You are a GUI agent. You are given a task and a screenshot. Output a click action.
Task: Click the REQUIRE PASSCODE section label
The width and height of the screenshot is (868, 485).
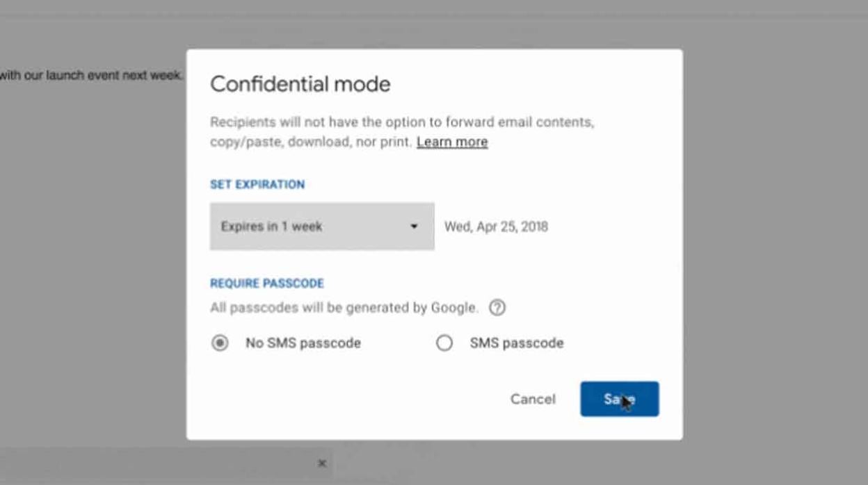(266, 283)
